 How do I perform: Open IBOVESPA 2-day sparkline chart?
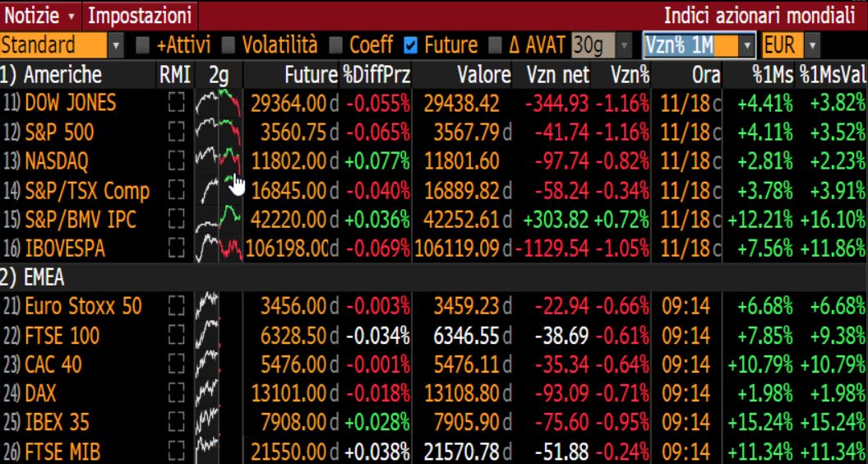pyautogui.click(x=219, y=249)
